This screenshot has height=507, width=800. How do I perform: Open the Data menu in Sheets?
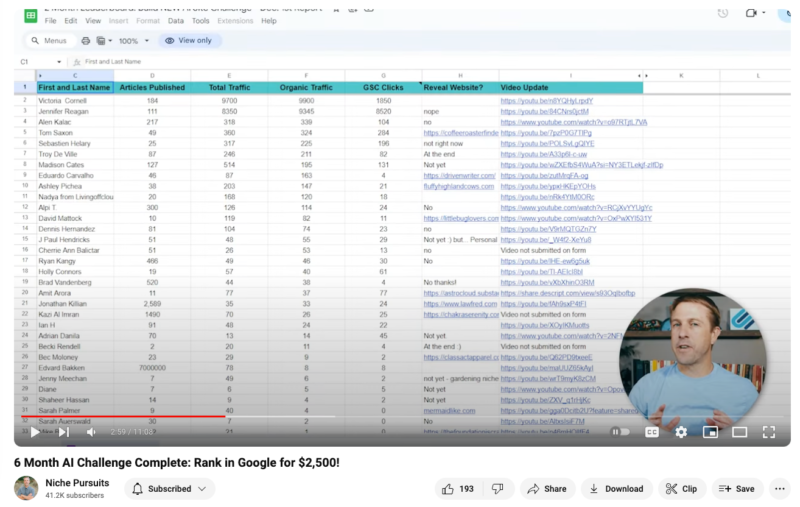click(176, 20)
